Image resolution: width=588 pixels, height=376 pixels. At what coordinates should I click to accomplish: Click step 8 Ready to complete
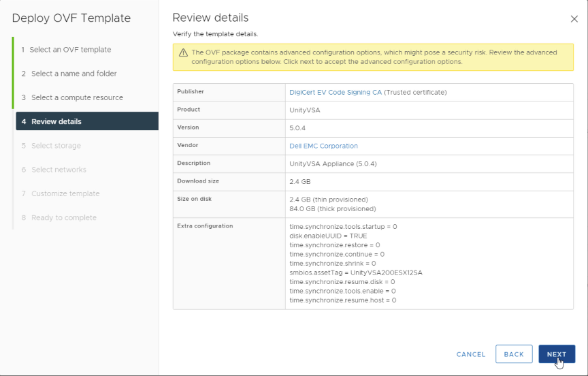click(59, 218)
